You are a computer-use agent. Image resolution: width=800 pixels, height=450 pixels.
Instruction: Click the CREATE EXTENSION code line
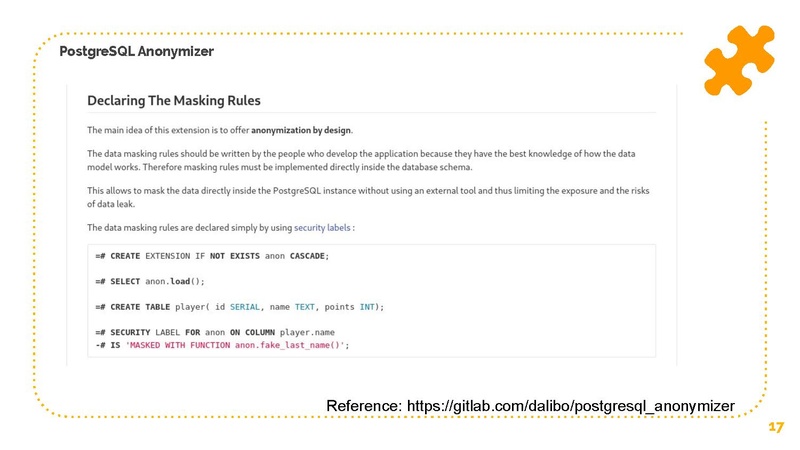point(212,256)
